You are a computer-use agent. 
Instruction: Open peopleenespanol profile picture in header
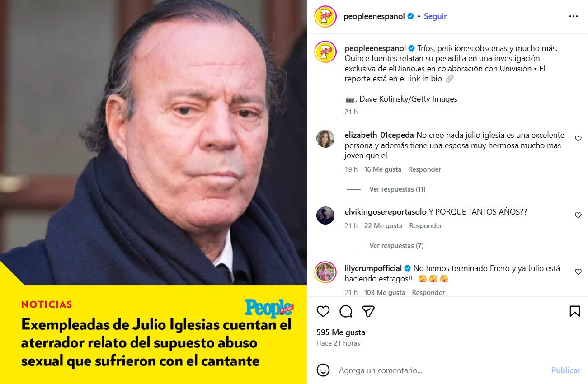(325, 16)
